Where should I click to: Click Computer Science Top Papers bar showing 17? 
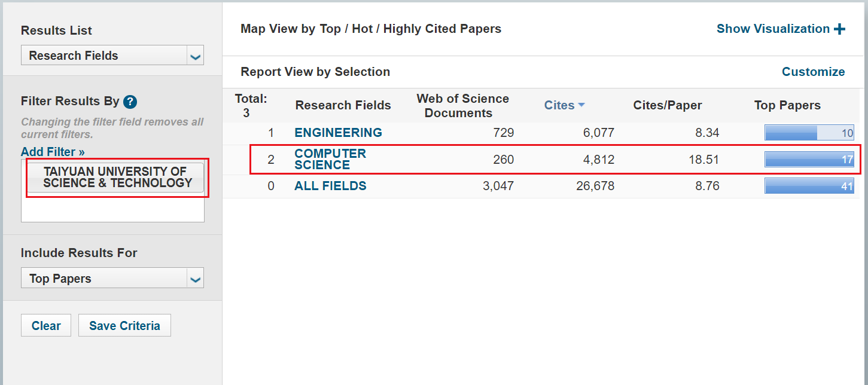pyautogui.click(x=809, y=160)
